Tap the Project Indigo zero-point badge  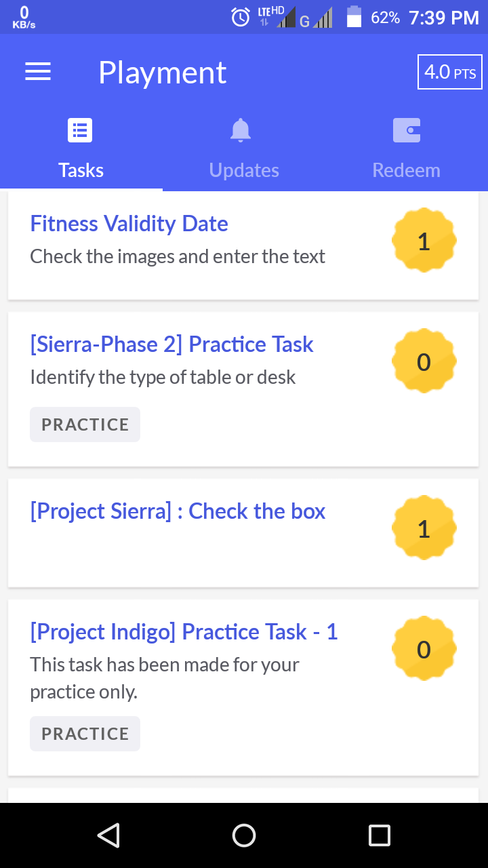(x=424, y=649)
